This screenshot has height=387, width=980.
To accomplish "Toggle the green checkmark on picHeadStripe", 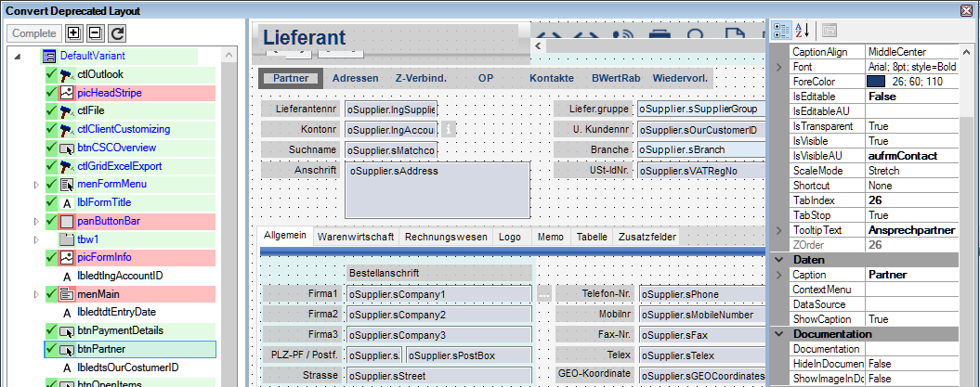I will [51, 93].
